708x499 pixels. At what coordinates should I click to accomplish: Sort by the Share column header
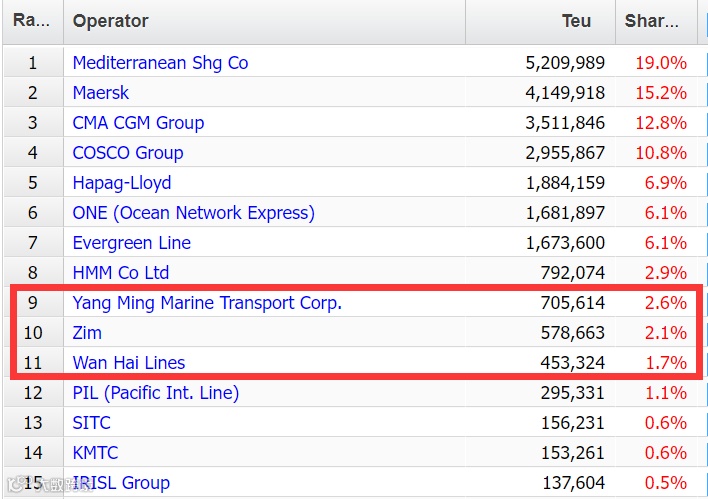pos(653,21)
